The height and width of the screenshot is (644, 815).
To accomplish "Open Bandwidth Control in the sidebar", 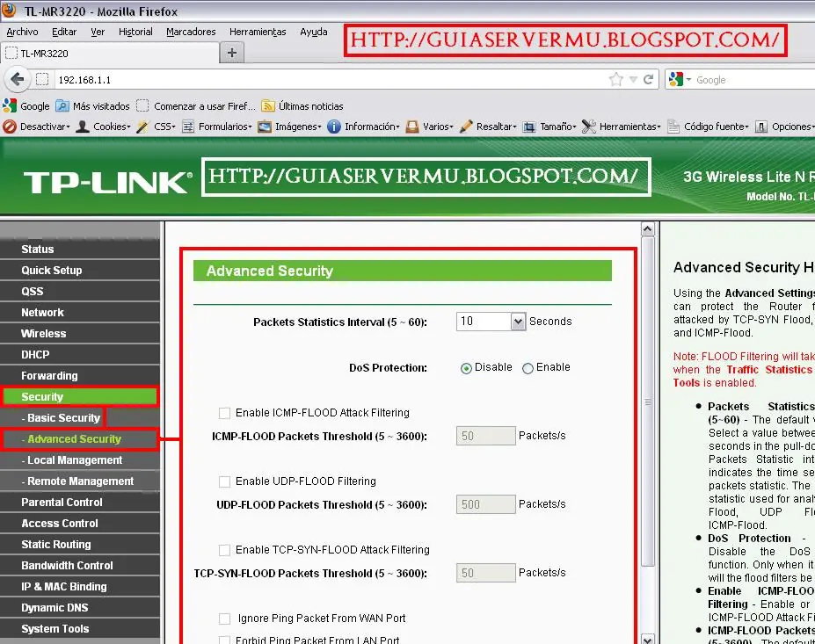I will 80,566.
